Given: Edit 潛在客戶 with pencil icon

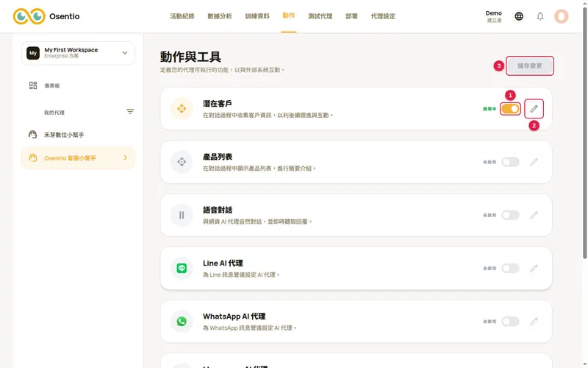Looking at the screenshot, I should [534, 109].
